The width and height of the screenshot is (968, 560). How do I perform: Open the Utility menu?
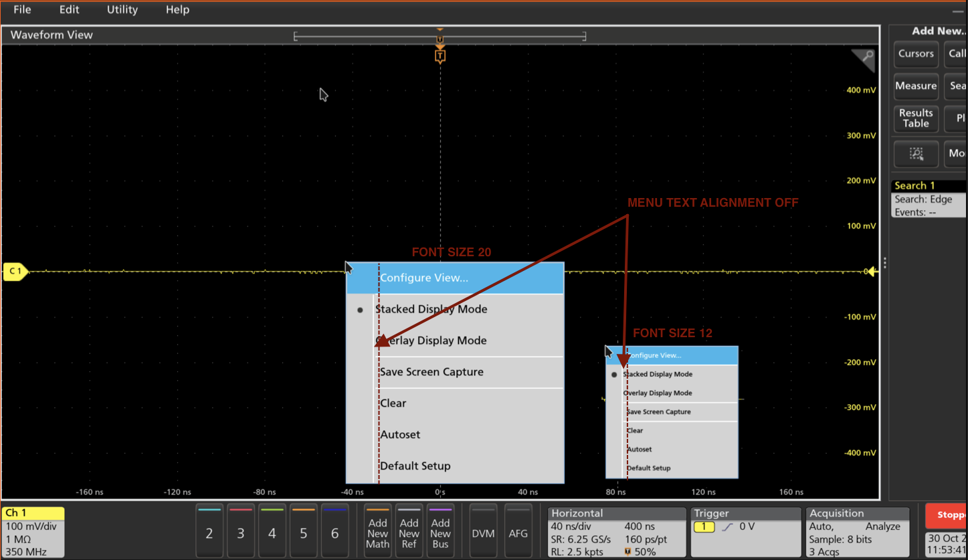[122, 10]
